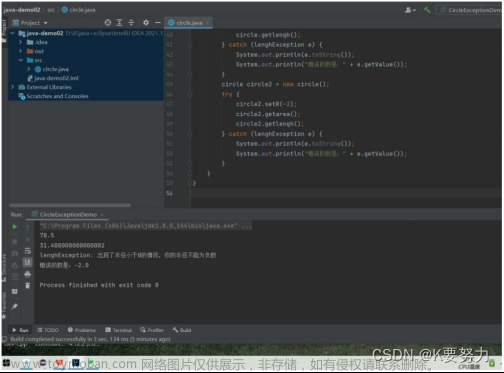Hide the Project panel with minus icon
Viewport: 504px width, 373px height.
click(x=158, y=23)
